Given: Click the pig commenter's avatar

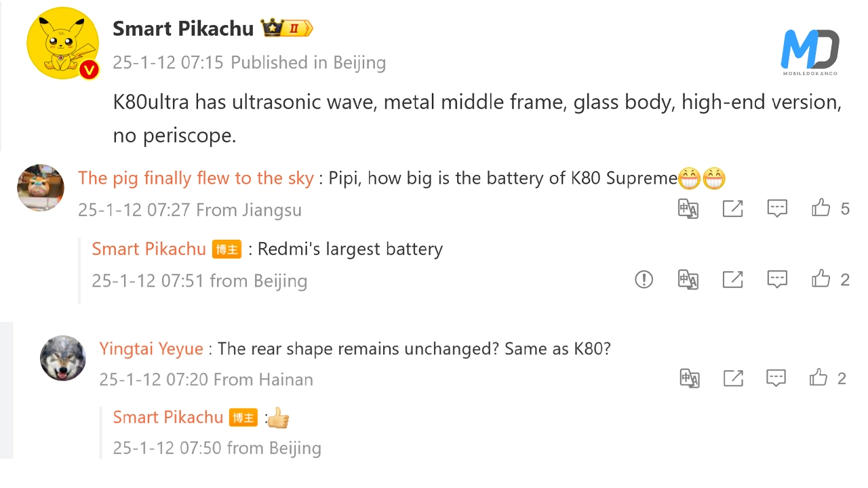Looking at the screenshot, I should [x=41, y=187].
